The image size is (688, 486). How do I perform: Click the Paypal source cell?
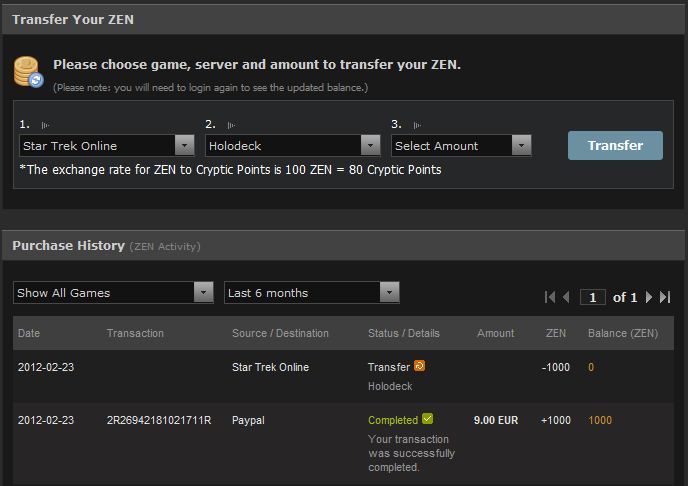point(248,420)
